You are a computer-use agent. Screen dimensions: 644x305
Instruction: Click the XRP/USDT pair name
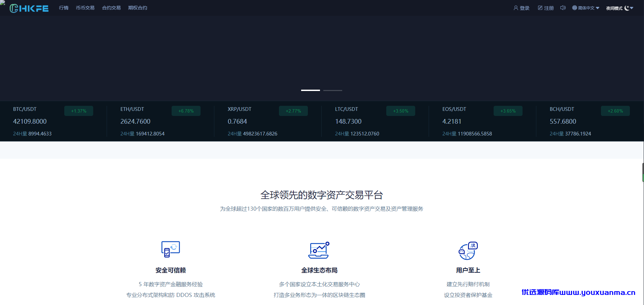[240, 109]
